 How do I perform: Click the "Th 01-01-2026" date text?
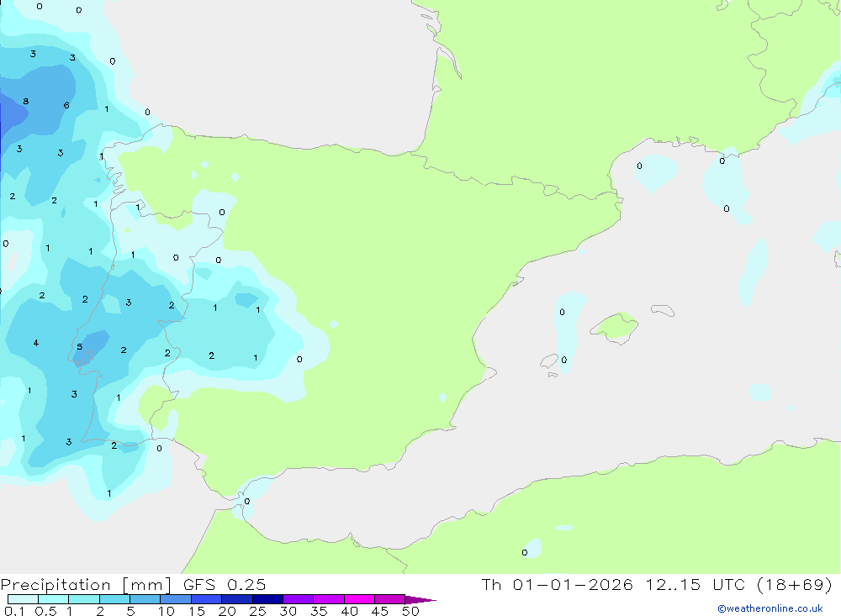(x=558, y=585)
